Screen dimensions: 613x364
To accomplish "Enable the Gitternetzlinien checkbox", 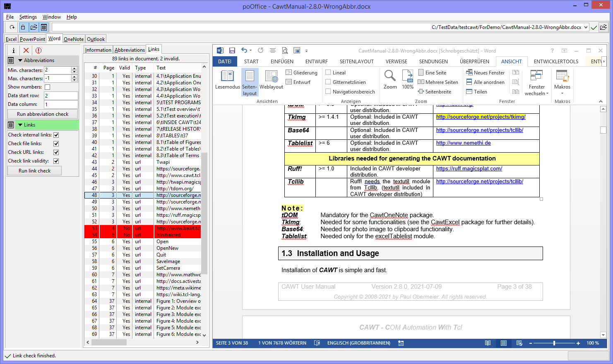I will (x=328, y=82).
